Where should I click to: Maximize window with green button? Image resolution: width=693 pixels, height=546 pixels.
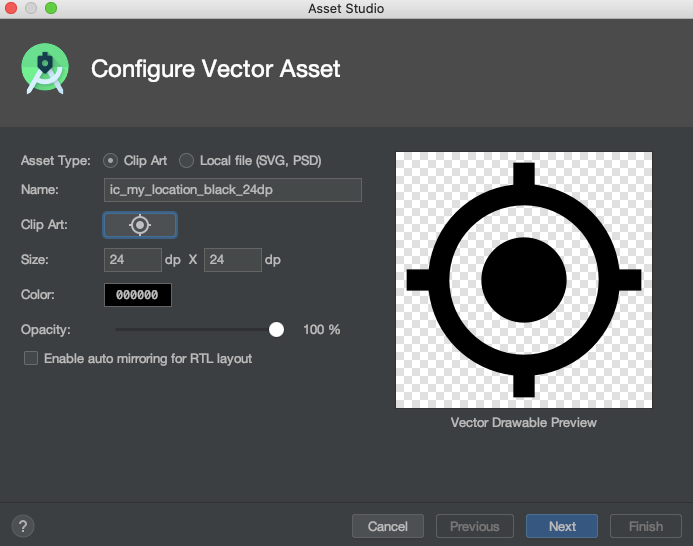(x=51, y=8)
